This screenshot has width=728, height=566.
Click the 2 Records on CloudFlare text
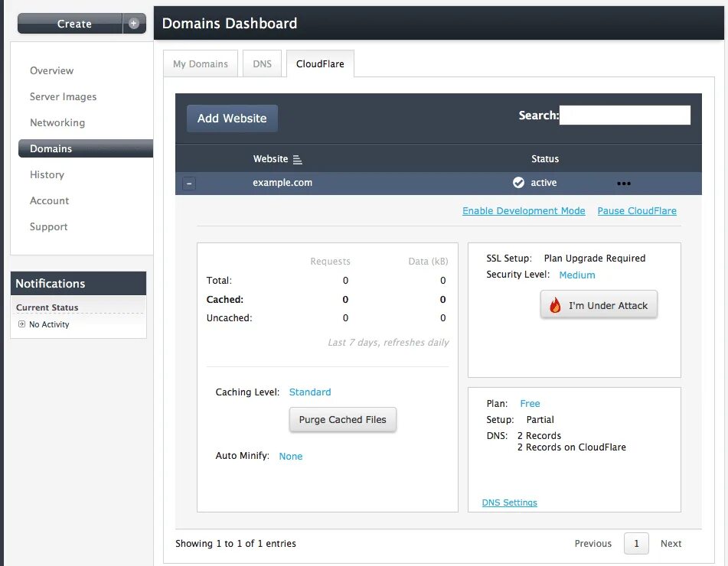point(572,447)
